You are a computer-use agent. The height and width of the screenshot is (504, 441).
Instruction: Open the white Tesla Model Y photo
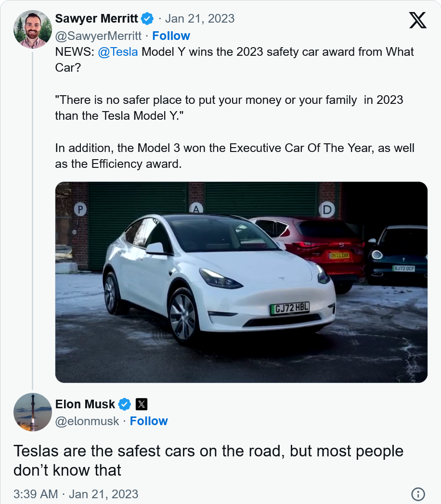(x=241, y=282)
